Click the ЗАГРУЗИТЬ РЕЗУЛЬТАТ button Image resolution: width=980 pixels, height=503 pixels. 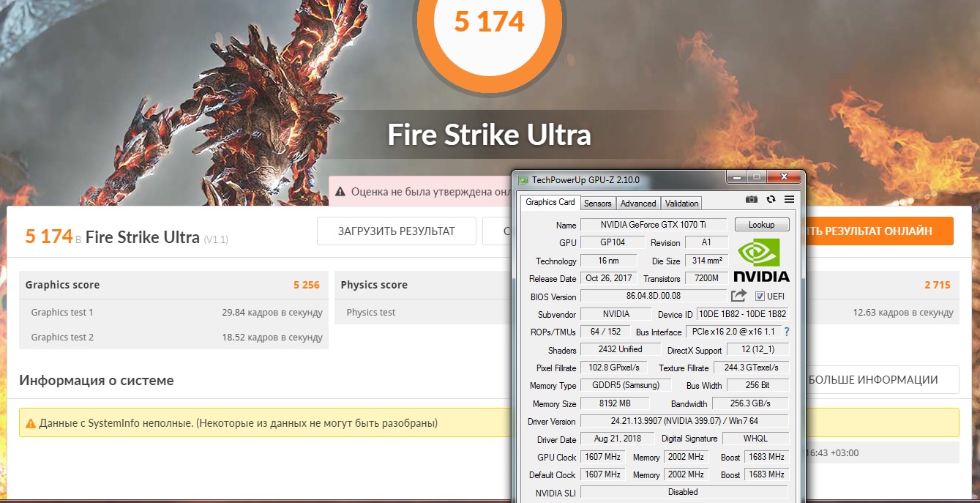pyautogui.click(x=397, y=231)
